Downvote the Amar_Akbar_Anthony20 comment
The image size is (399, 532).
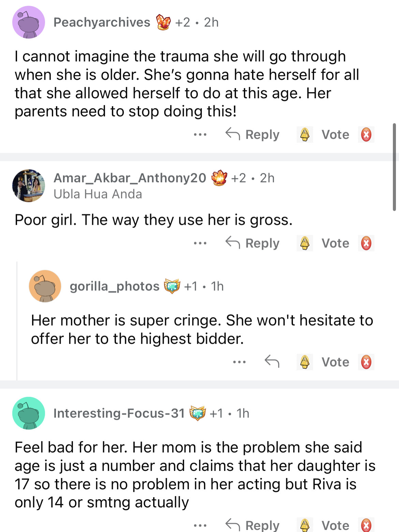pos(366,243)
